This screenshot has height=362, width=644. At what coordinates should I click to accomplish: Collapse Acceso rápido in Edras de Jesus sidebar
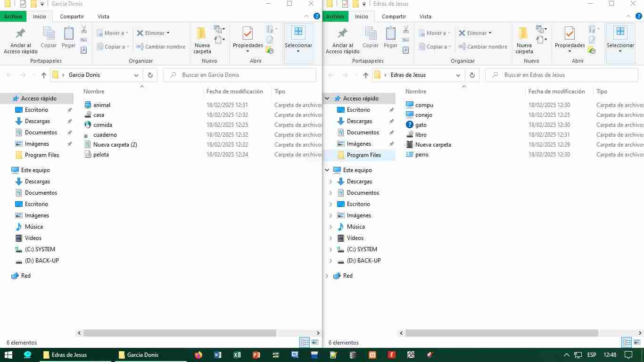click(x=327, y=99)
